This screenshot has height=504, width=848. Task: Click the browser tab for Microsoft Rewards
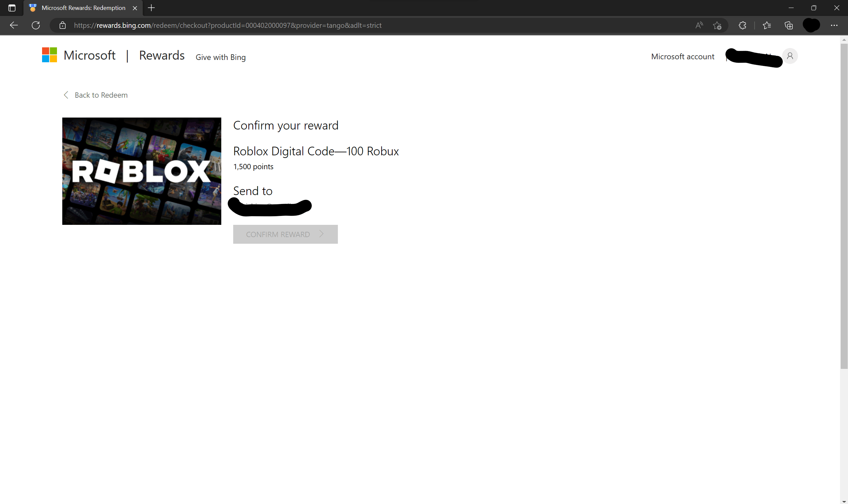(84, 8)
